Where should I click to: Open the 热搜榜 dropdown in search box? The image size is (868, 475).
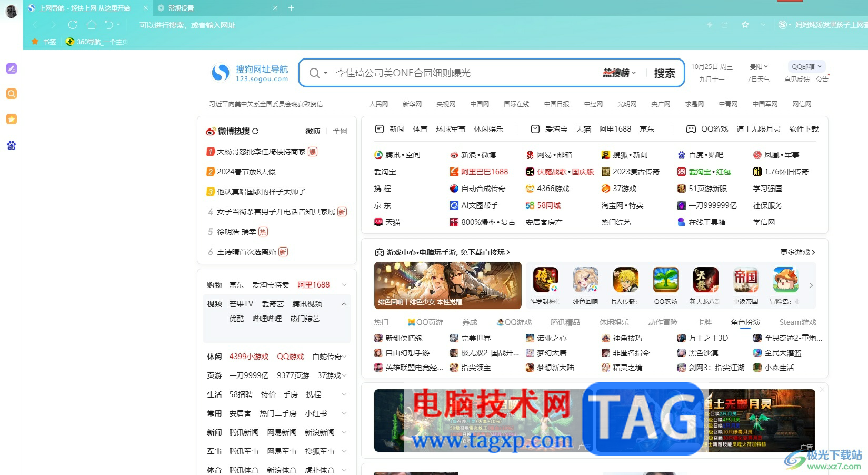click(620, 73)
